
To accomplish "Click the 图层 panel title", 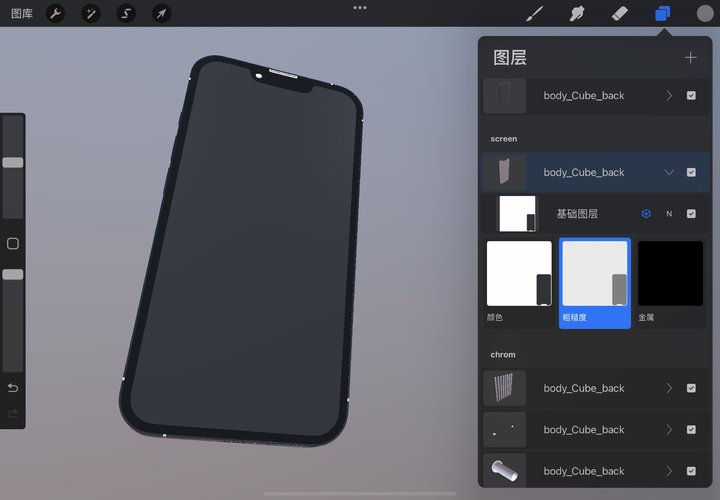I will [x=510, y=58].
